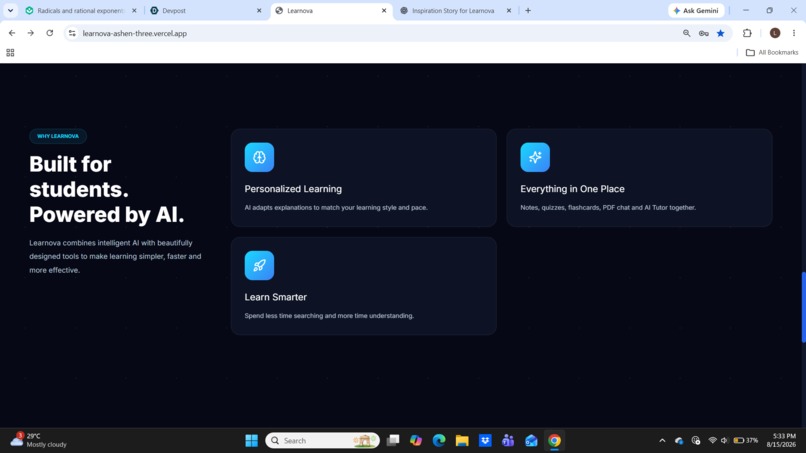This screenshot has height=453, width=806.
Task: Open the zoom magnifier icon in address bar
Action: [x=686, y=33]
